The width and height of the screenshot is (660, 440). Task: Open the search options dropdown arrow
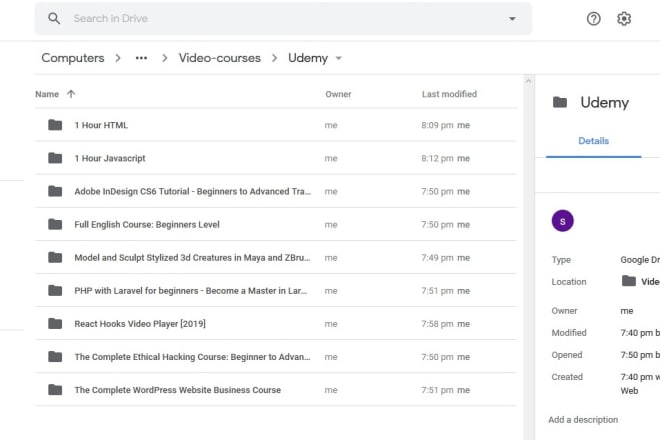[512, 19]
